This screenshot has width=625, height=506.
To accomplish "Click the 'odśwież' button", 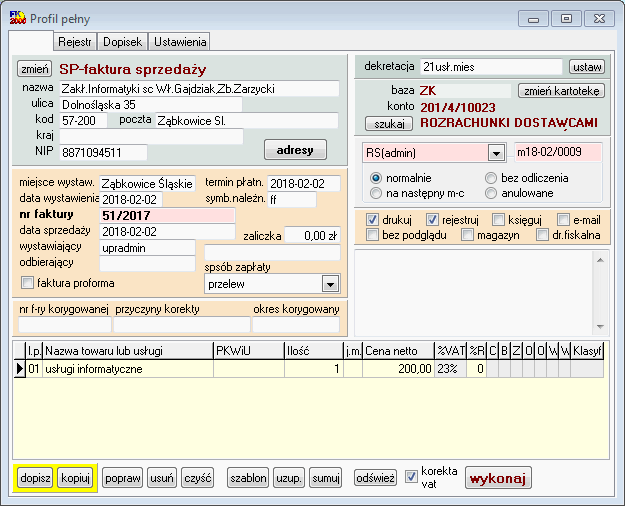I will coord(375,478).
